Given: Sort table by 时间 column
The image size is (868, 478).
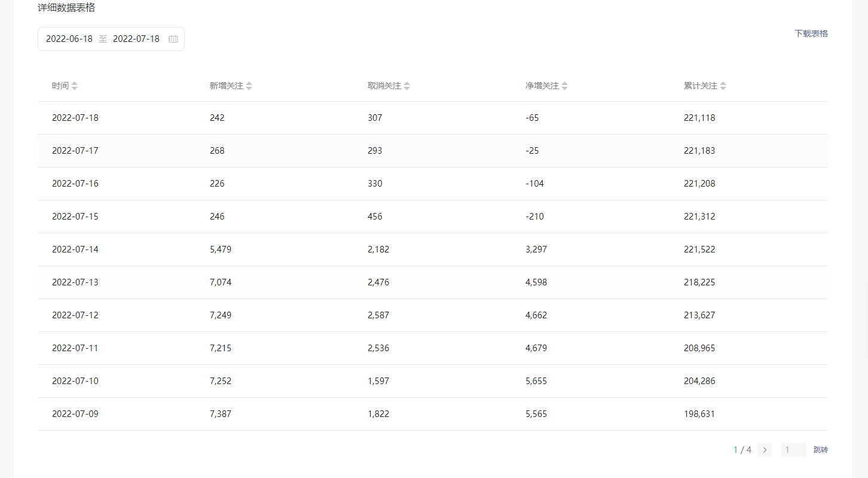Looking at the screenshot, I should pos(74,86).
